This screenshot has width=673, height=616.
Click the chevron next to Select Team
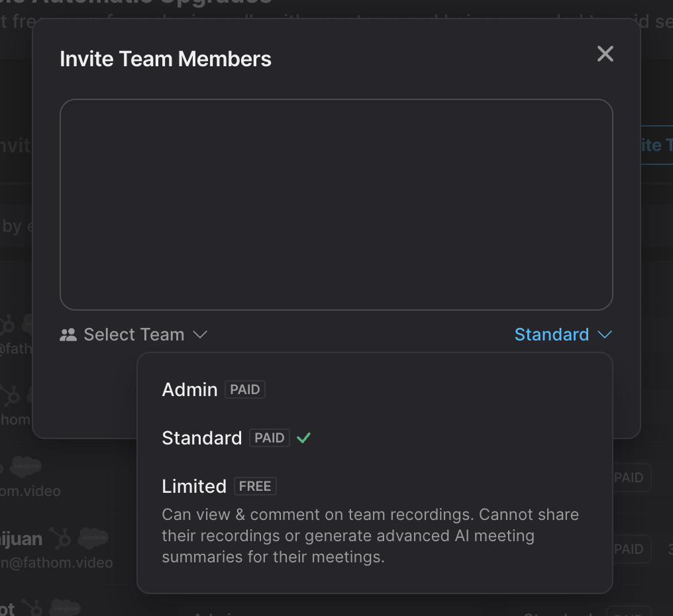(x=200, y=334)
